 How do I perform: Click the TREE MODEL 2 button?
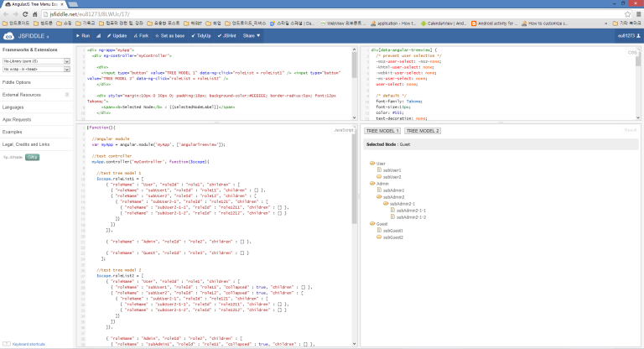click(x=422, y=131)
